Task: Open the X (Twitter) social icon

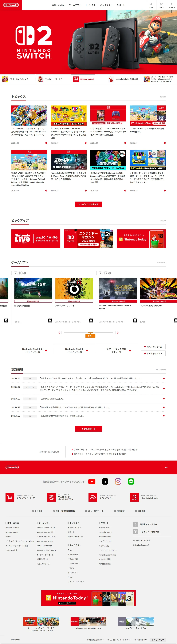Action: [x=105, y=481]
